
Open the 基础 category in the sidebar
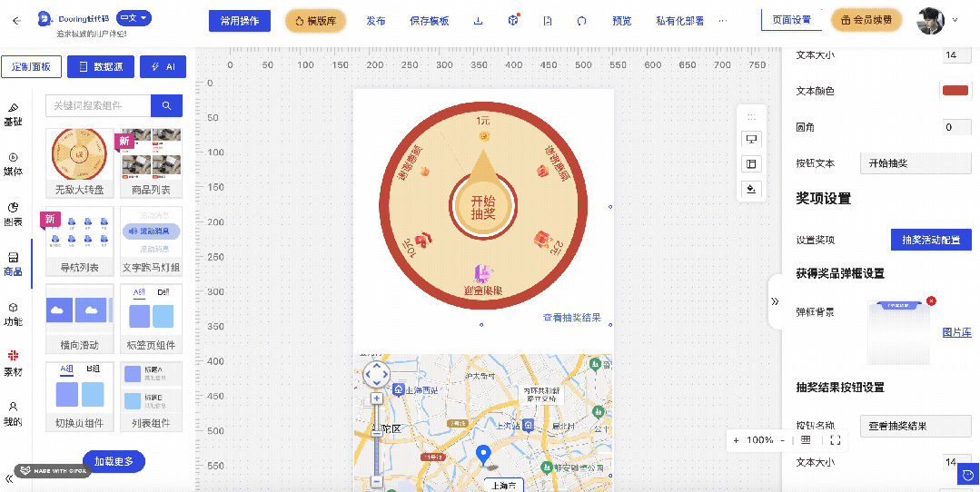[x=13, y=115]
